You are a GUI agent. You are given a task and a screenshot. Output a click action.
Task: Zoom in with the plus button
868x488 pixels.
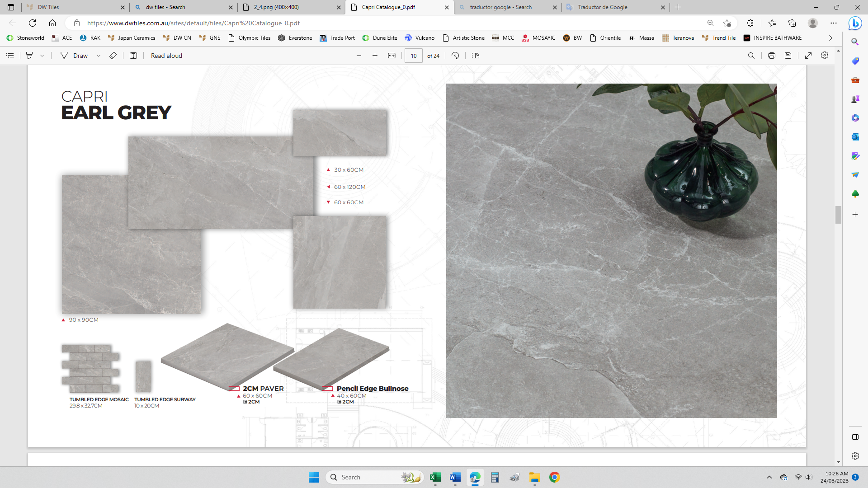[375, 56]
